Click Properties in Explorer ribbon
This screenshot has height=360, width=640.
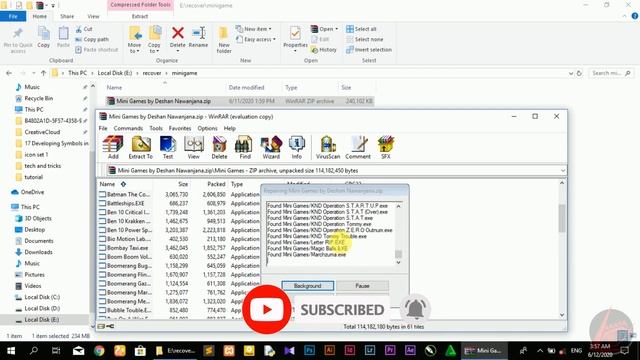pyautogui.click(x=295, y=40)
